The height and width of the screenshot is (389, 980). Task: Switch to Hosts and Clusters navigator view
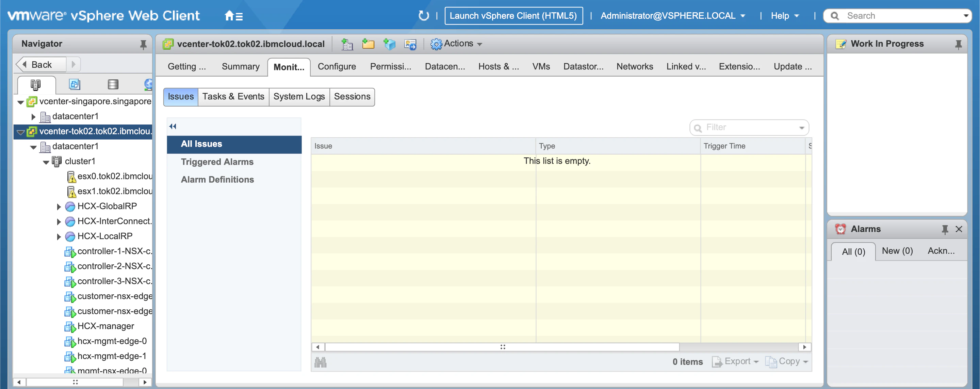pos(36,84)
